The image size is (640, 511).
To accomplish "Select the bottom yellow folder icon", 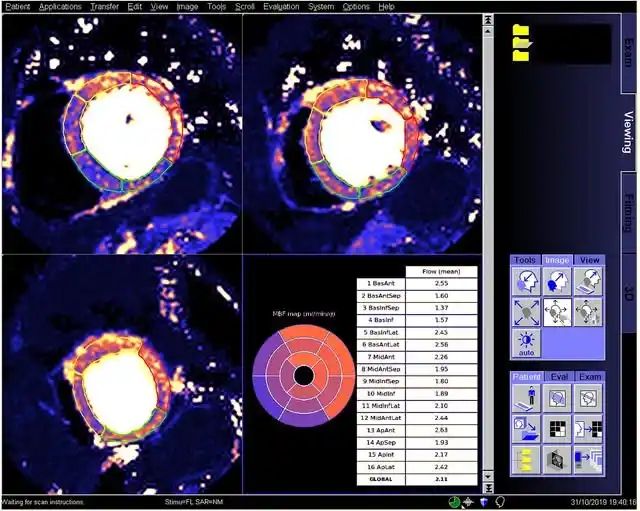I will pos(521,55).
